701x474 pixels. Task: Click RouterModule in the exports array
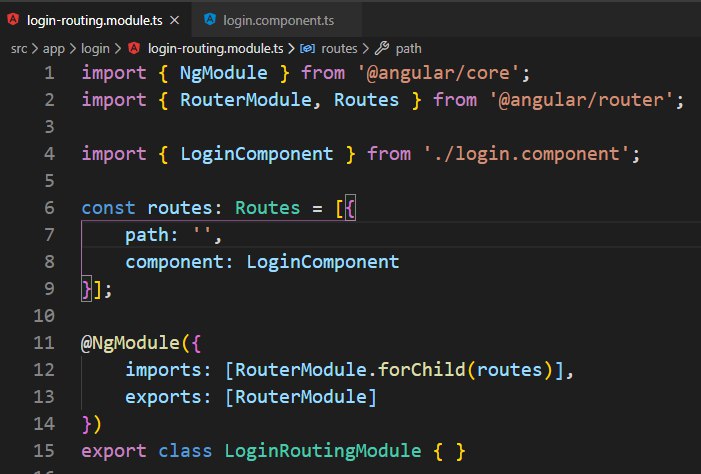[x=301, y=397]
